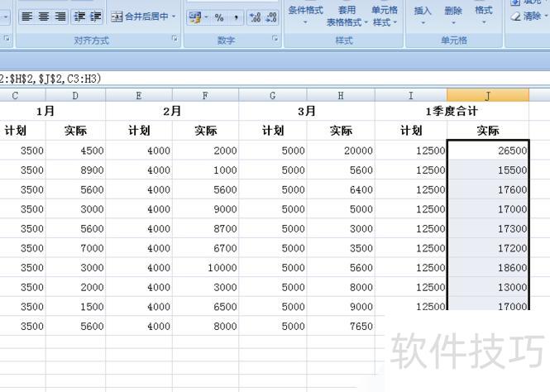Click the align left icon
The height and width of the screenshot is (392, 550).
point(26,17)
